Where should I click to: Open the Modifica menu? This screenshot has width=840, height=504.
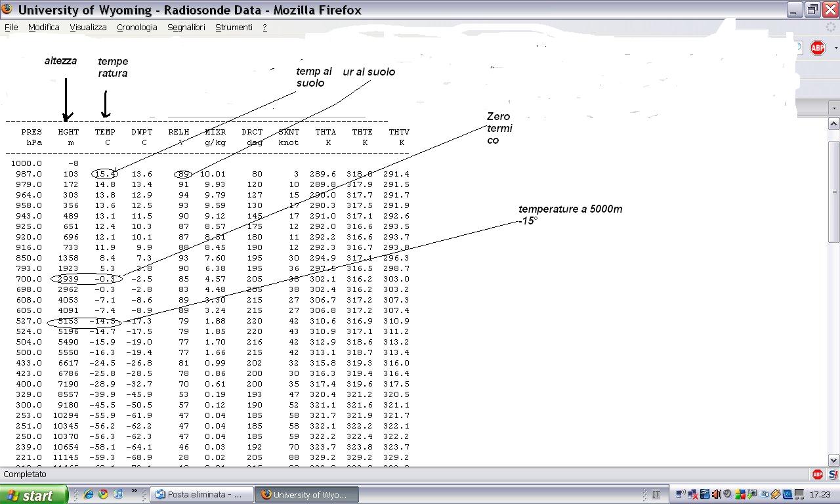tap(43, 28)
